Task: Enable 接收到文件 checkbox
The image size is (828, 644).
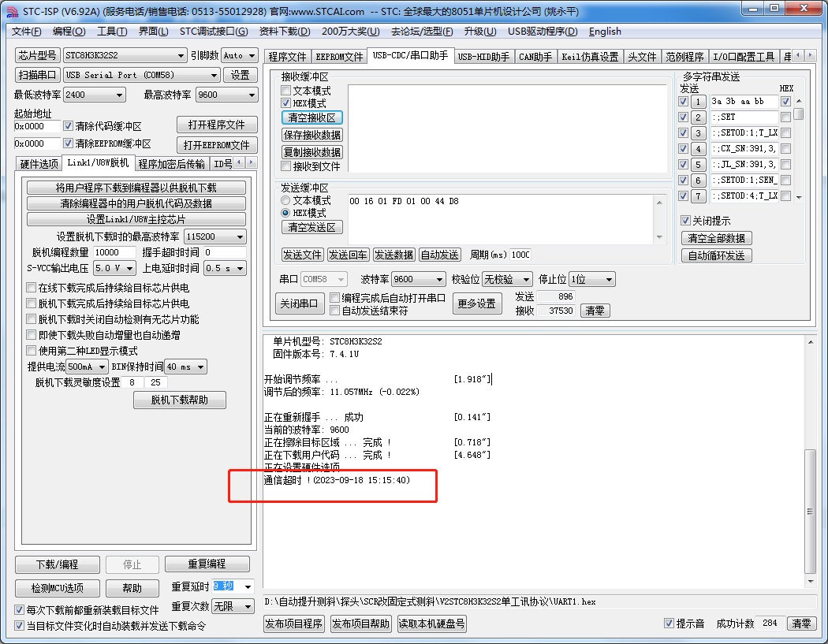Action: pos(286,166)
